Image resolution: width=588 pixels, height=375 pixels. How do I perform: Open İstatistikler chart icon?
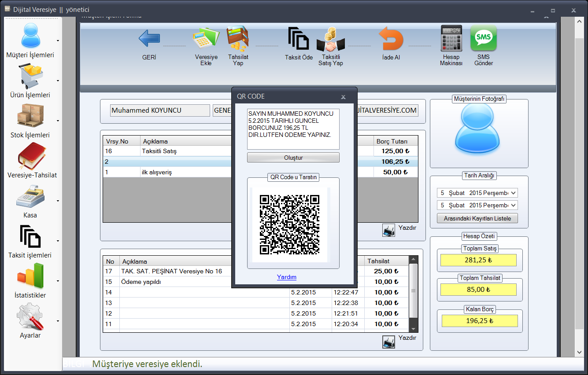(30, 277)
